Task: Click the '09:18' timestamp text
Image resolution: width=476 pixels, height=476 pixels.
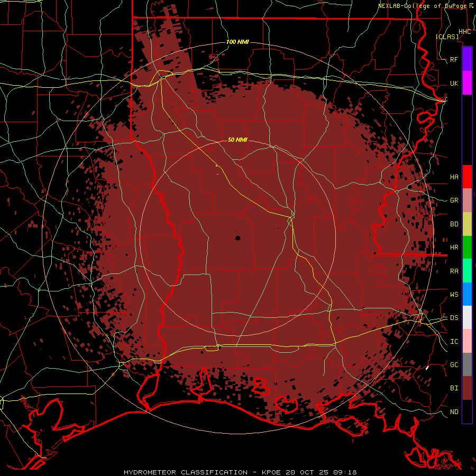Action: [x=345, y=472]
